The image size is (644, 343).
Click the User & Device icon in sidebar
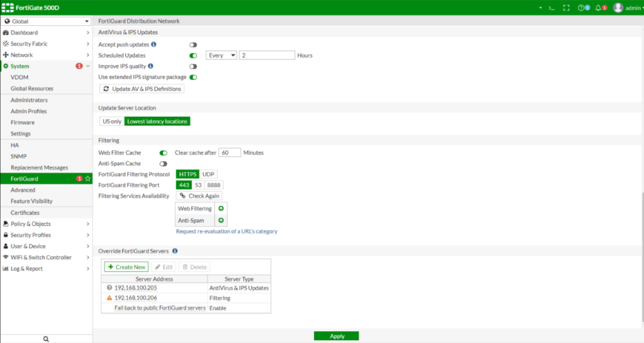(6, 246)
